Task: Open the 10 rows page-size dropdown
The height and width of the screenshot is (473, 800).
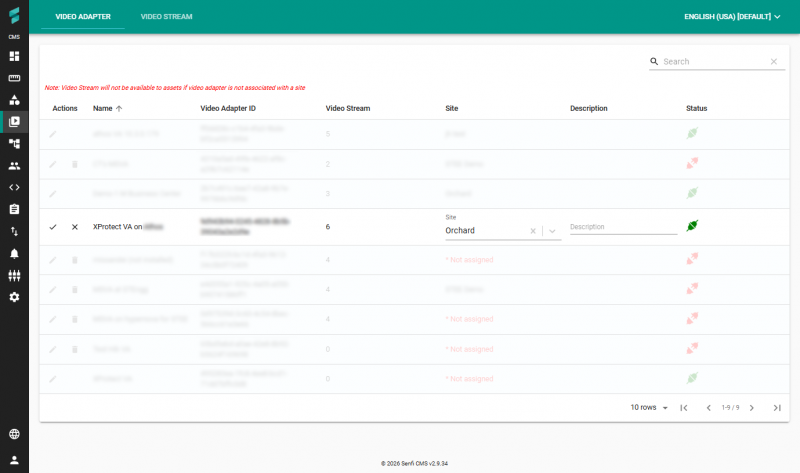Action: [649, 408]
